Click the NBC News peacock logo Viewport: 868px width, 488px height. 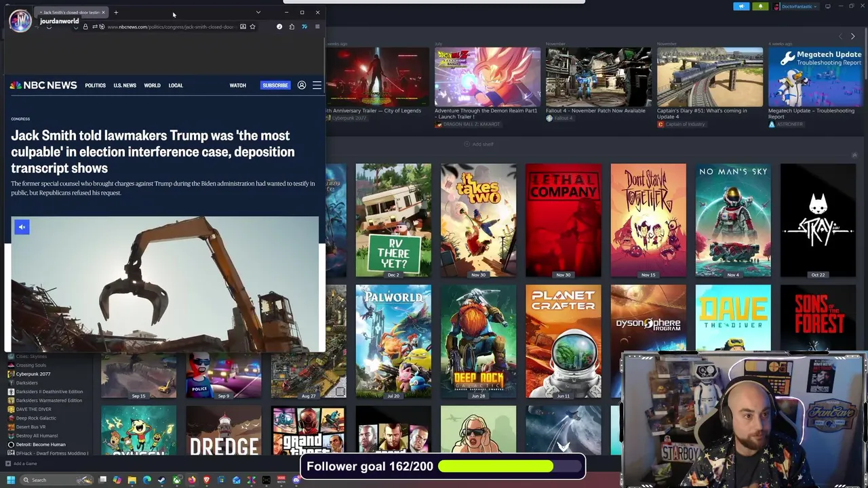[x=16, y=85]
